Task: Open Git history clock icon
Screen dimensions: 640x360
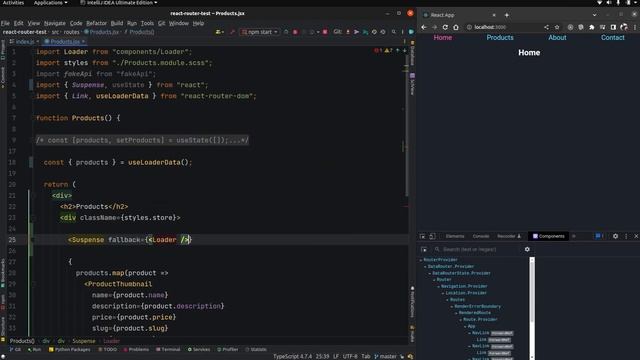Action: pyautogui.click(x=374, y=32)
